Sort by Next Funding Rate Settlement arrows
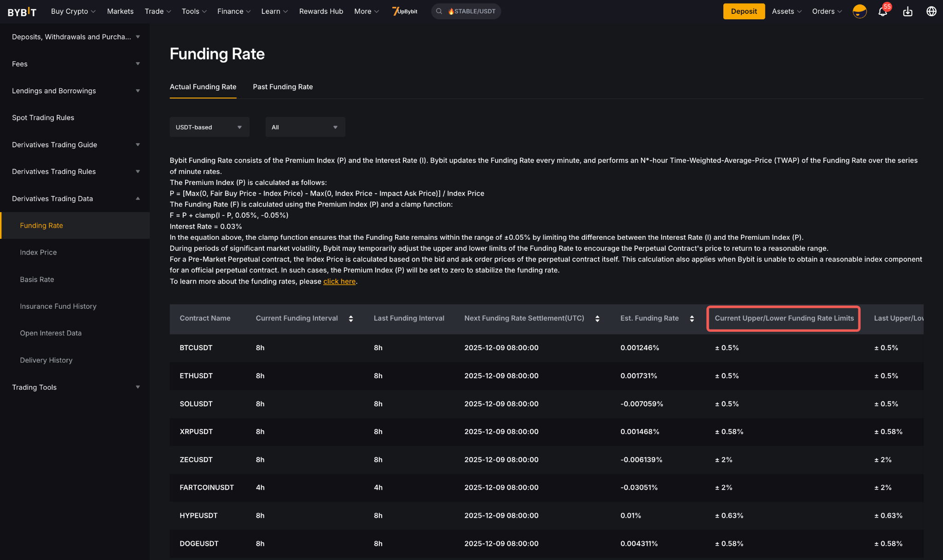This screenshot has width=943, height=560. [x=597, y=318]
